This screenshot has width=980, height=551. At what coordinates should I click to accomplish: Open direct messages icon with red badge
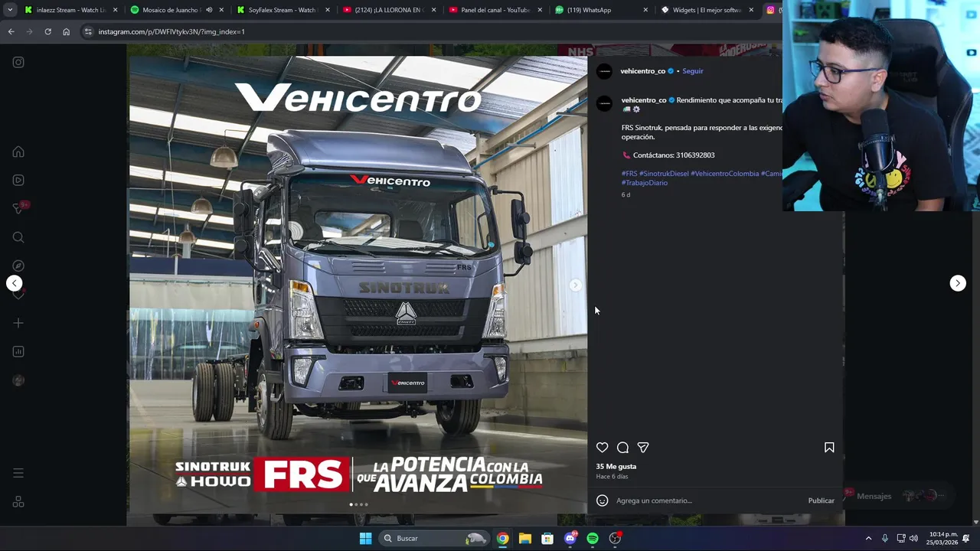18,208
